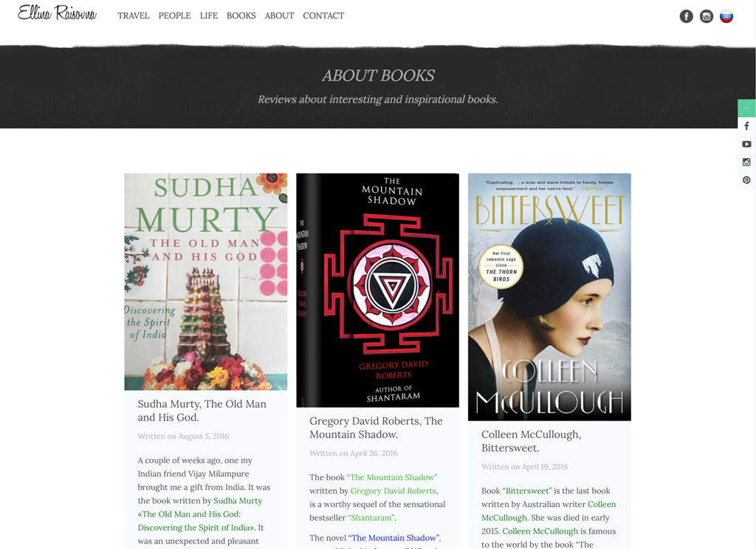This screenshot has height=549, width=756.
Task: Follow the green "Shantaram" link
Action: tap(371, 518)
